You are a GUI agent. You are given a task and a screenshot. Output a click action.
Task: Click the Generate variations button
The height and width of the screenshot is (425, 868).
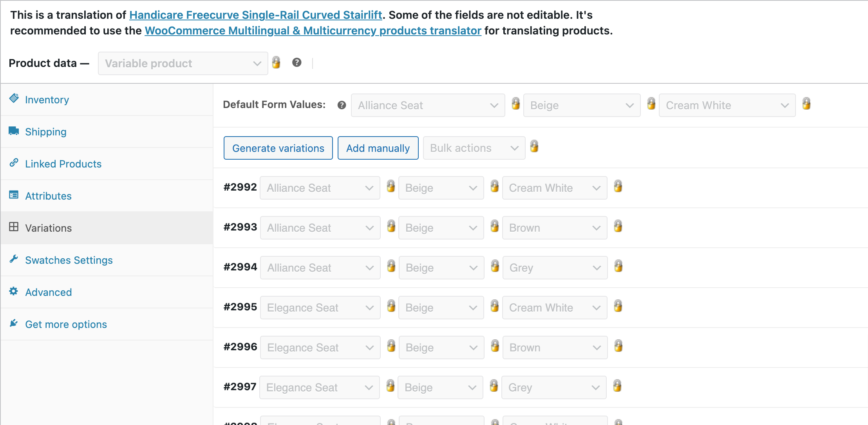coord(278,148)
